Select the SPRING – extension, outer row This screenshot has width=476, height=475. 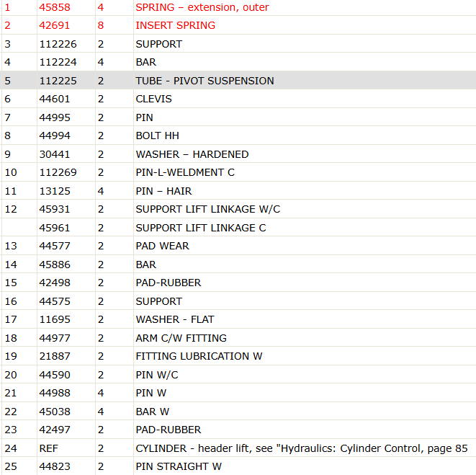[238, 7]
